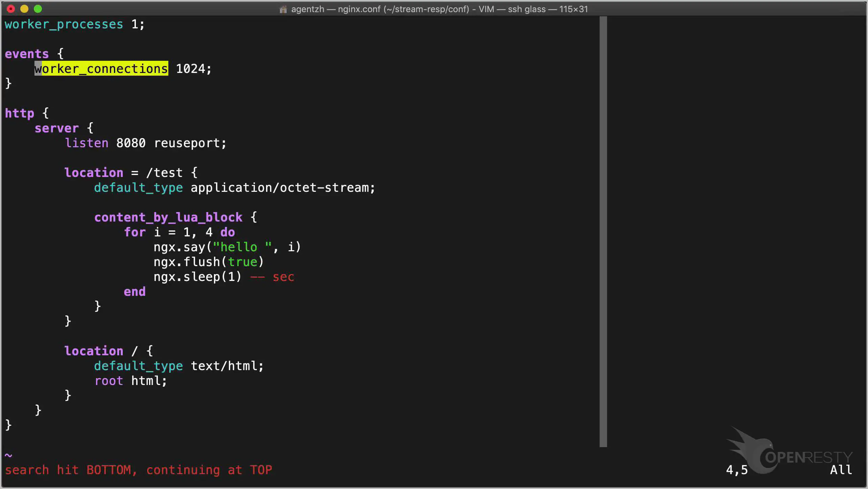Click the ngx.flush(true) call
Viewport: 868px width, 489px height.
tap(208, 262)
